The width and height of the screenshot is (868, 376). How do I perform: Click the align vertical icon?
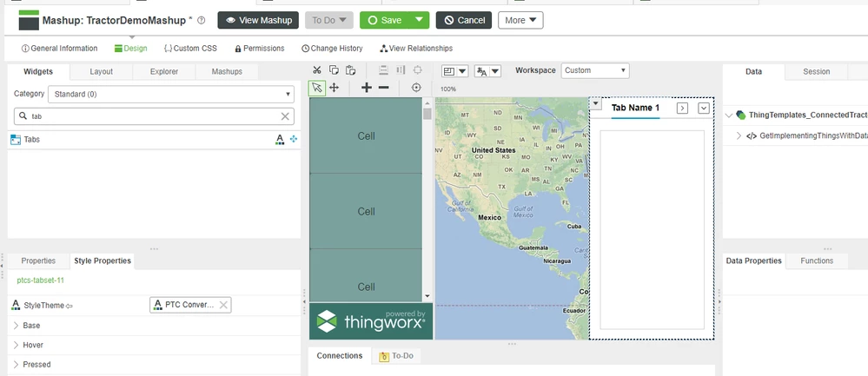click(x=384, y=70)
